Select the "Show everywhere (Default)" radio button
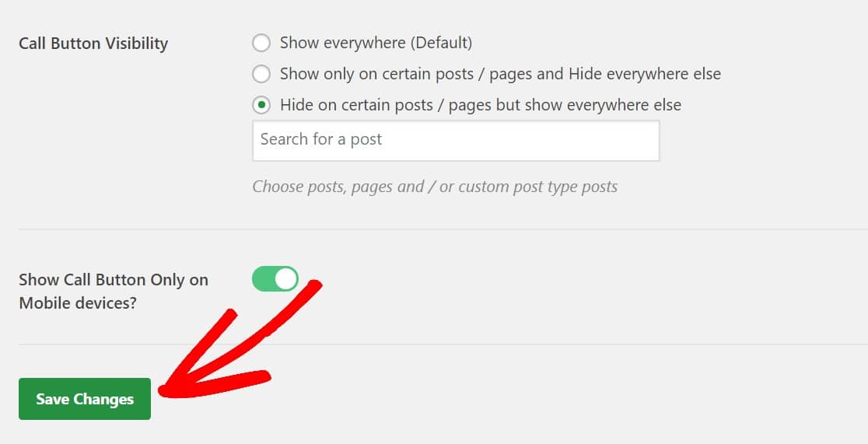This screenshot has height=444, width=868. click(261, 43)
